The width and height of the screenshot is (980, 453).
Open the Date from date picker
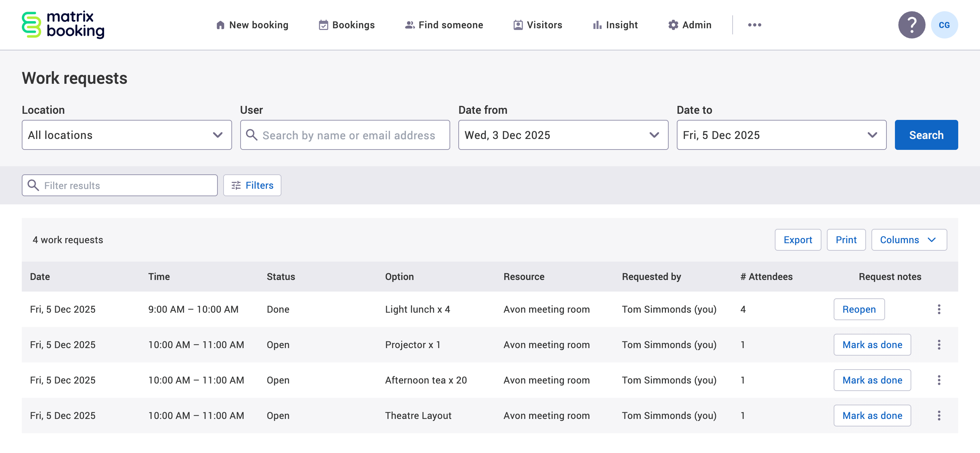[563, 135]
